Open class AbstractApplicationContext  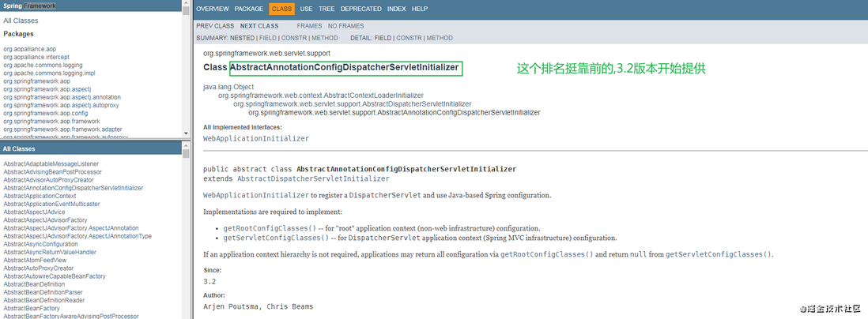[x=40, y=197]
